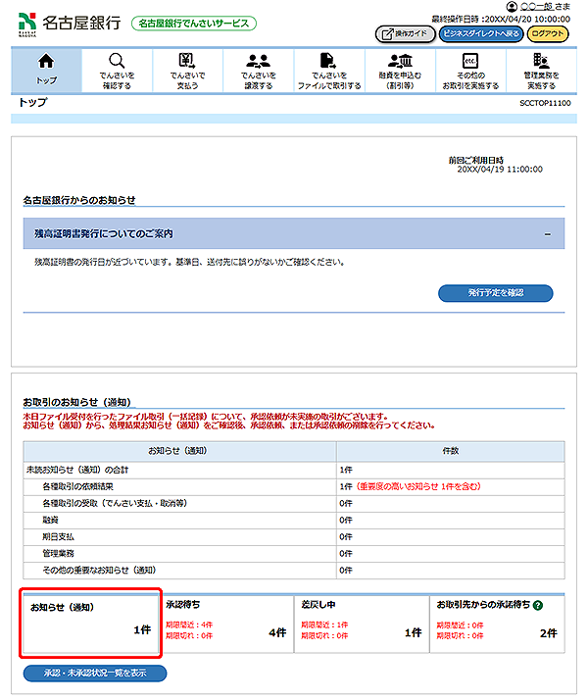The height and width of the screenshot is (700, 588).
Task: Click the でんさいをファイルで取引する file icon
Action: 328,62
